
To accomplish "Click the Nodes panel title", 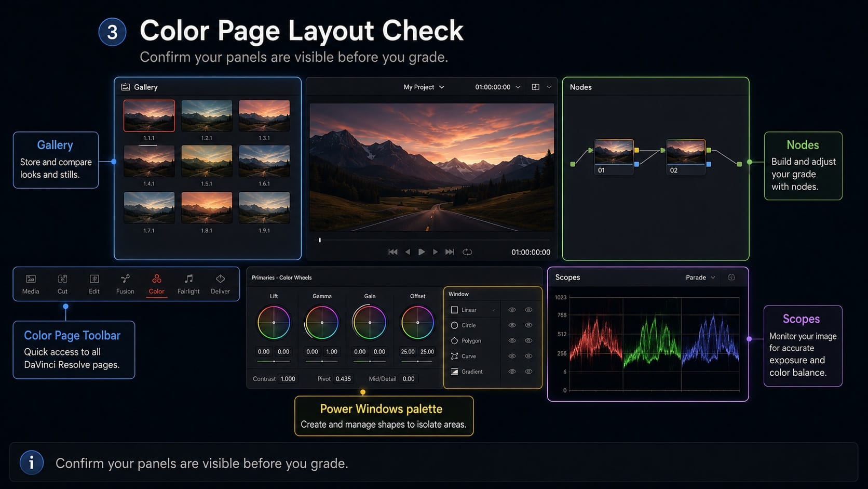I will 580,87.
